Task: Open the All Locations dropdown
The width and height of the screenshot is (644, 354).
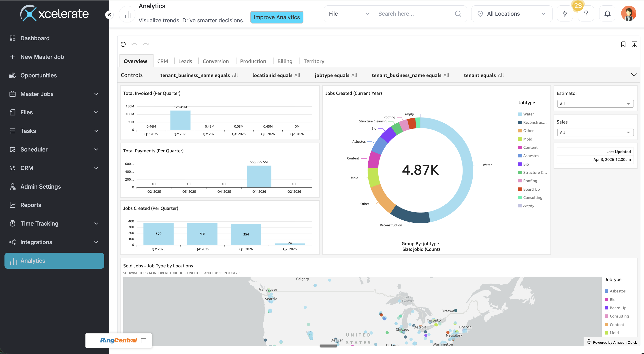Action: click(x=512, y=13)
